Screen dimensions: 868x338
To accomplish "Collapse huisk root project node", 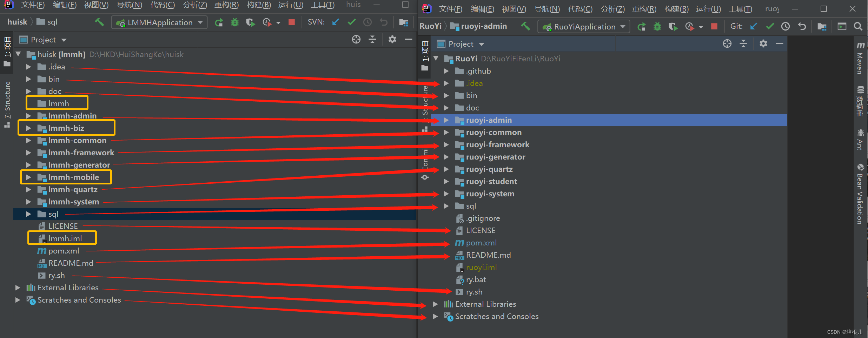I will pos(18,54).
